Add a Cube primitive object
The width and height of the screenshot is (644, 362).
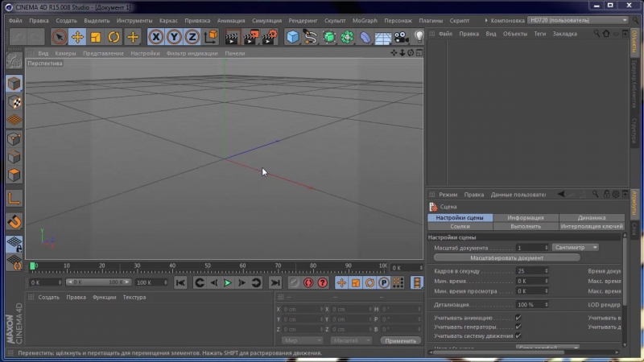point(292,37)
